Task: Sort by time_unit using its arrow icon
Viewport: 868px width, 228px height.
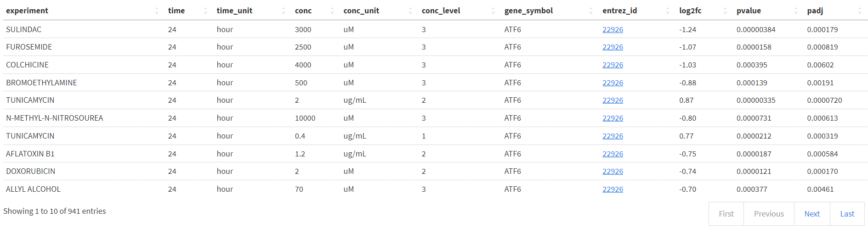Action: coord(284,11)
